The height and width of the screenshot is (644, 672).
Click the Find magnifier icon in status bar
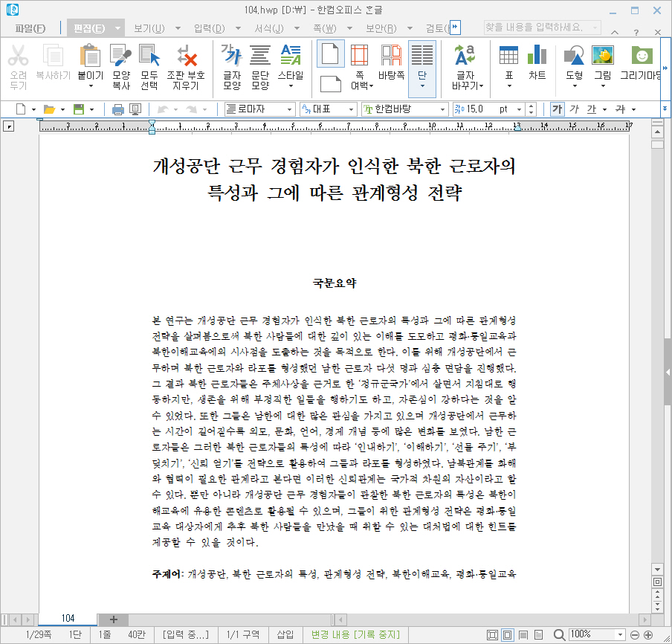point(559,634)
